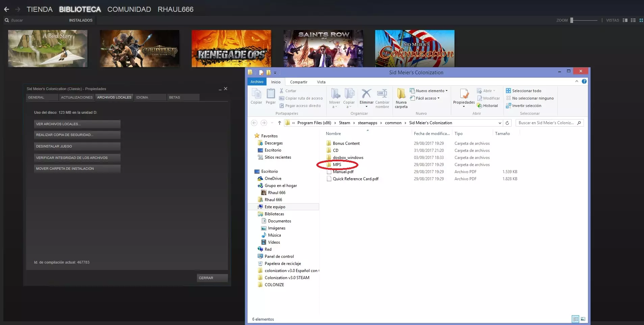Viewport: 644px width, 325px height.
Task: Click Seleccionar todo in the ribbon
Action: pyautogui.click(x=523, y=91)
